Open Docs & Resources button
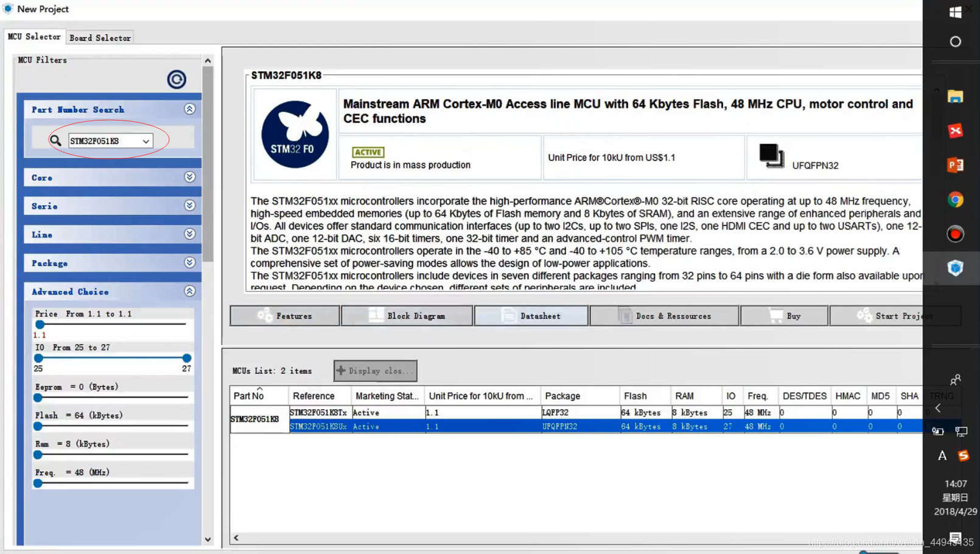Screen dimensions: 980x554 click(665, 316)
